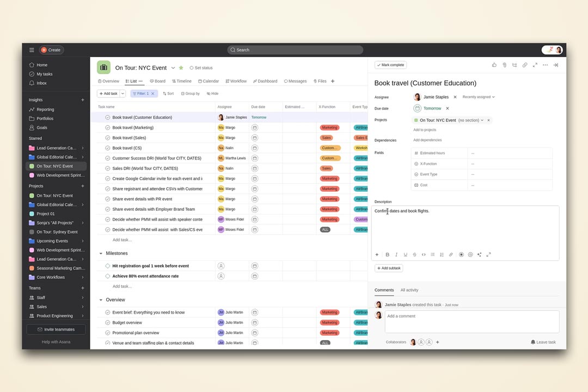Close the task details pane arrow icon
The width and height of the screenshot is (588, 392).
pyautogui.click(x=555, y=65)
